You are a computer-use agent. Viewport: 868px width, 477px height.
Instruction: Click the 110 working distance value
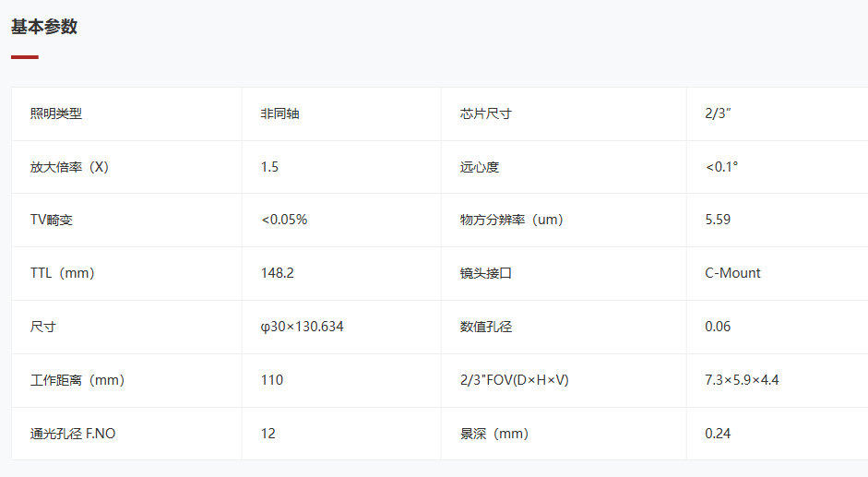click(272, 380)
